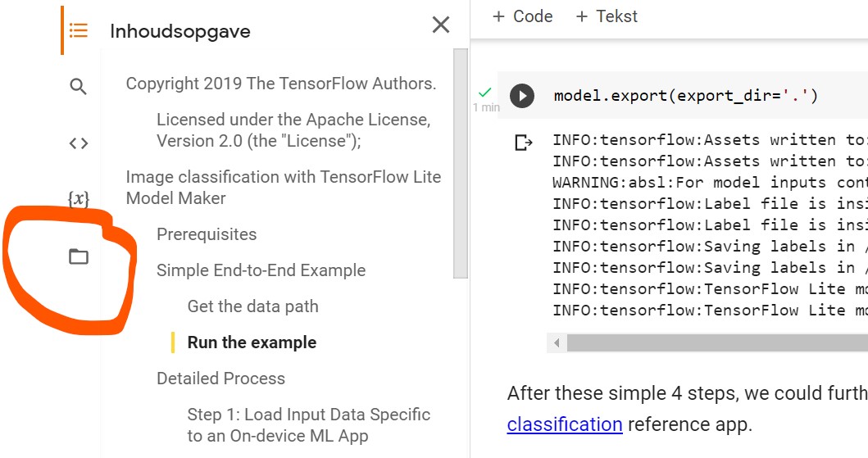Jump to Get the data path

(x=252, y=306)
